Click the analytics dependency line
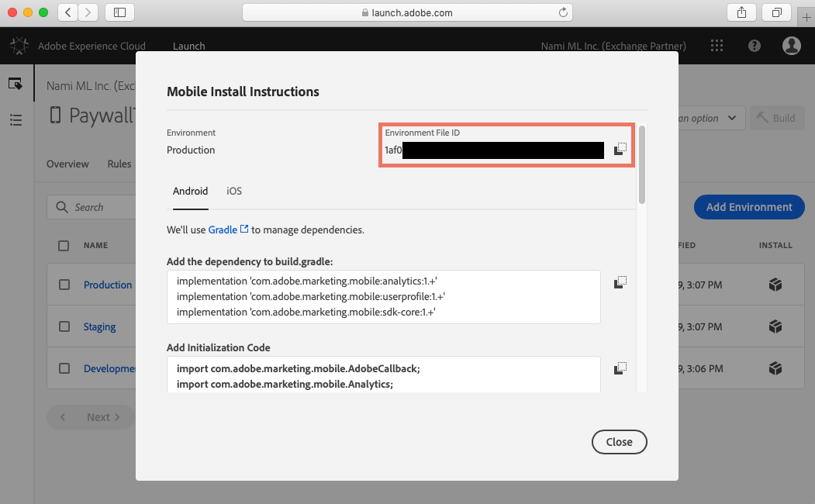Viewport: 815px width, 504px height. [x=306, y=281]
